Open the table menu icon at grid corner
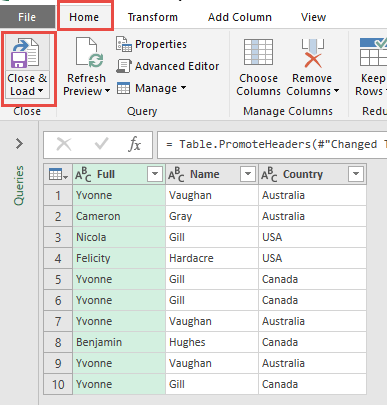Image resolution: width=387 pixels, height=405 pixels. pyautogui.click(x=58, y=174)
